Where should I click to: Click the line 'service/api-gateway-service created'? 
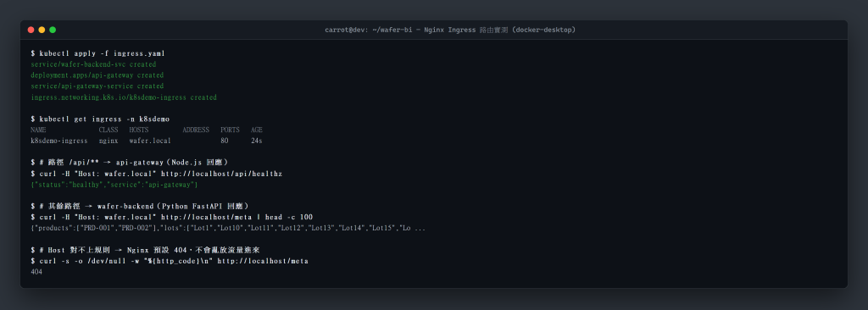97,86
